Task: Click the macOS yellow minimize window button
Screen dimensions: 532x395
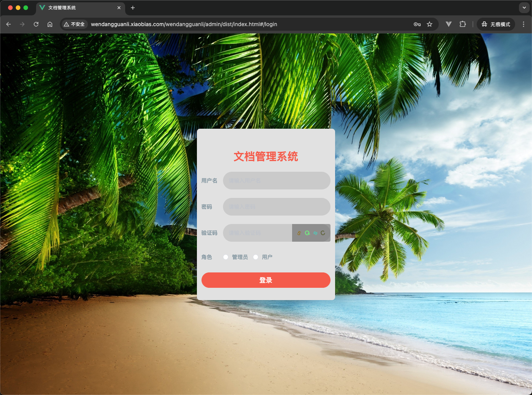Action: pos(18,8)
